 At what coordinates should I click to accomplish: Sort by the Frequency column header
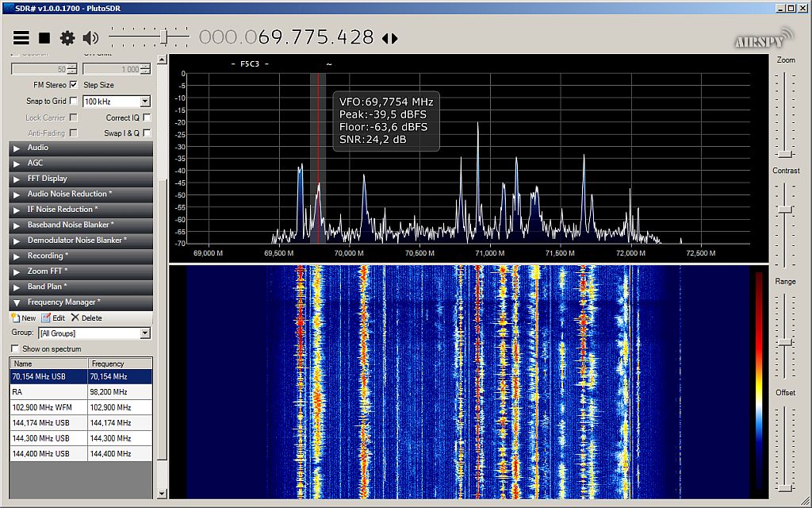tap(120, 364)
